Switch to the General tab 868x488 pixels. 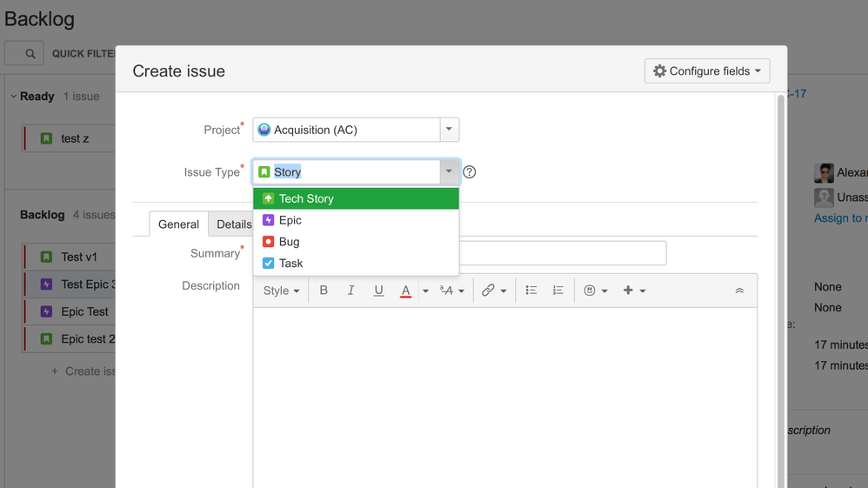coord(178,224)
